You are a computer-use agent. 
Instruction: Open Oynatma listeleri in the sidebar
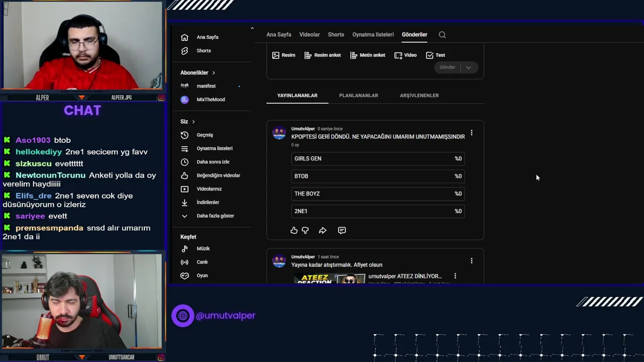[214, 149]
